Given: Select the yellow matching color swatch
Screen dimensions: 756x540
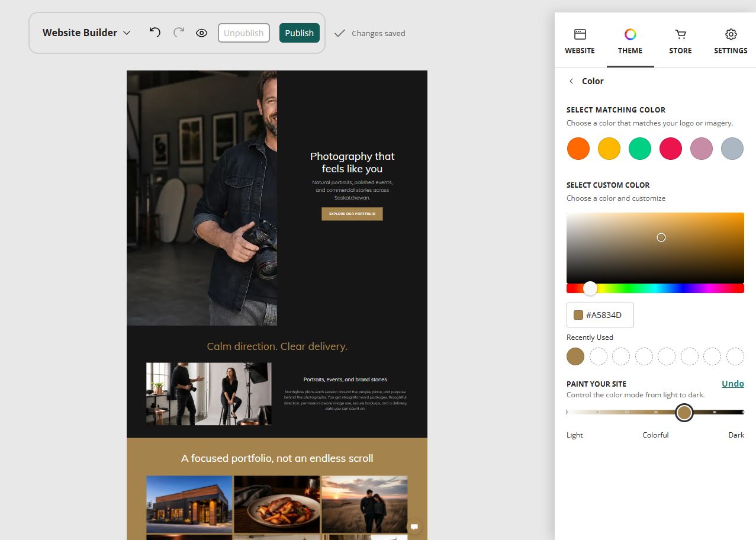Looking at the screenshot, I should [609, 149].
